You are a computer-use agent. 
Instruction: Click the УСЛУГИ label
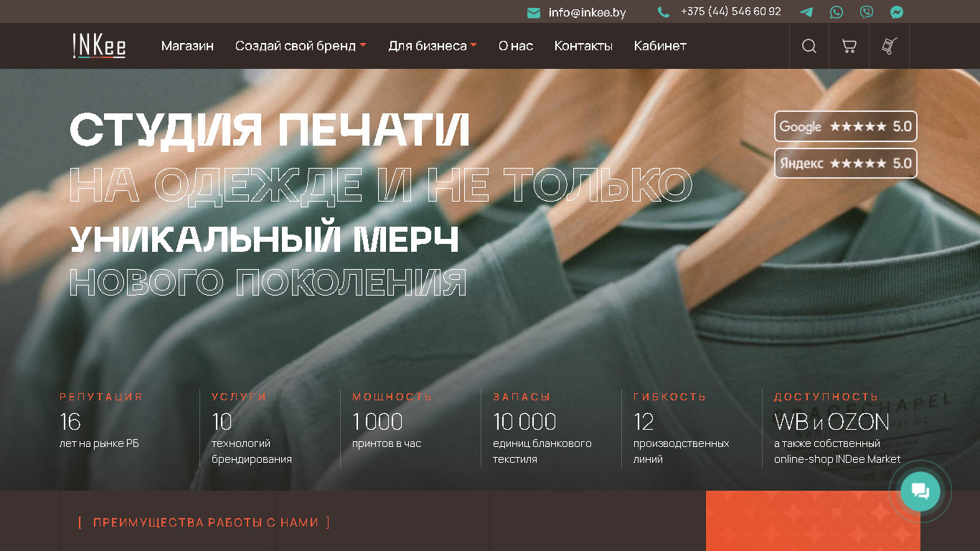pyautogui.click(x=239, y=397)
